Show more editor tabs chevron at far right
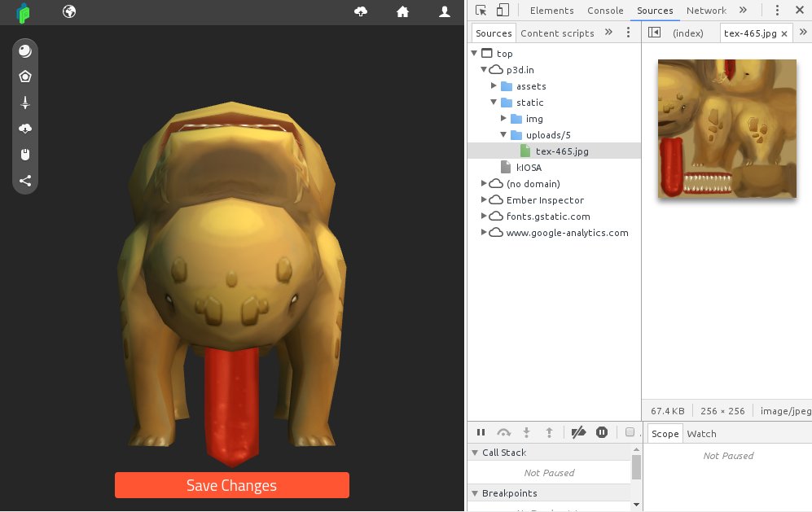The image size is (812, 512). [803, 32]
